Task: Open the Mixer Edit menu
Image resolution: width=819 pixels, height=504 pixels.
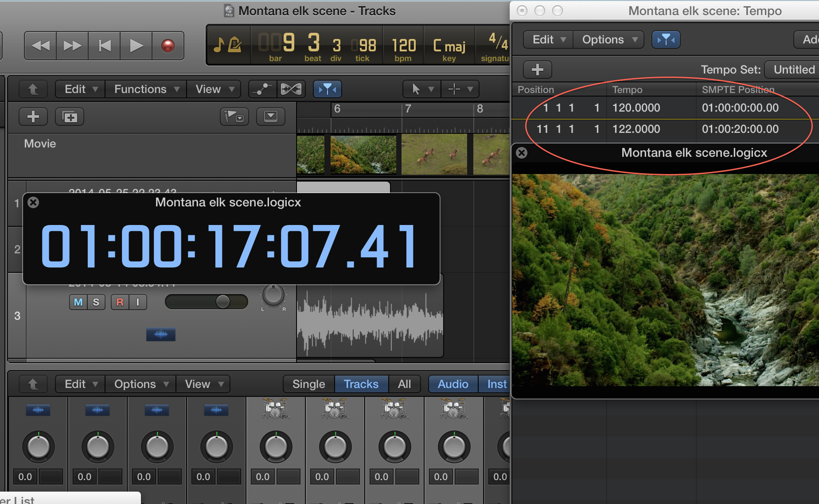Action: point(81,384)
